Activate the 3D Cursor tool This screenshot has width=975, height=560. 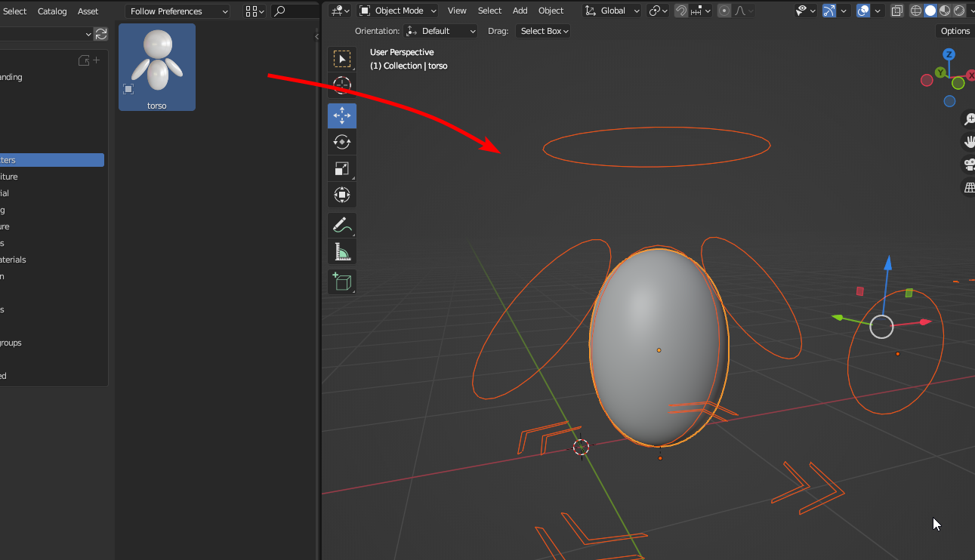[342, 85]
